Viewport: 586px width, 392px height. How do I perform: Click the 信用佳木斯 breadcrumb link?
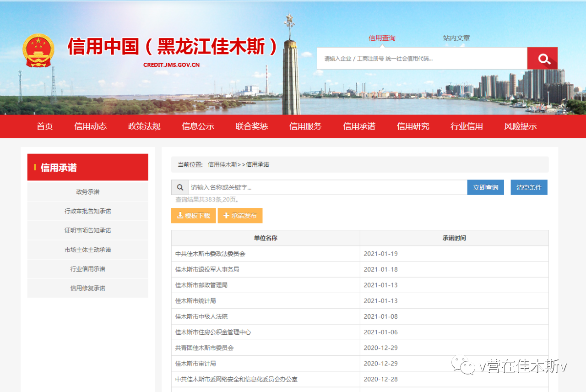click(222, 164)
